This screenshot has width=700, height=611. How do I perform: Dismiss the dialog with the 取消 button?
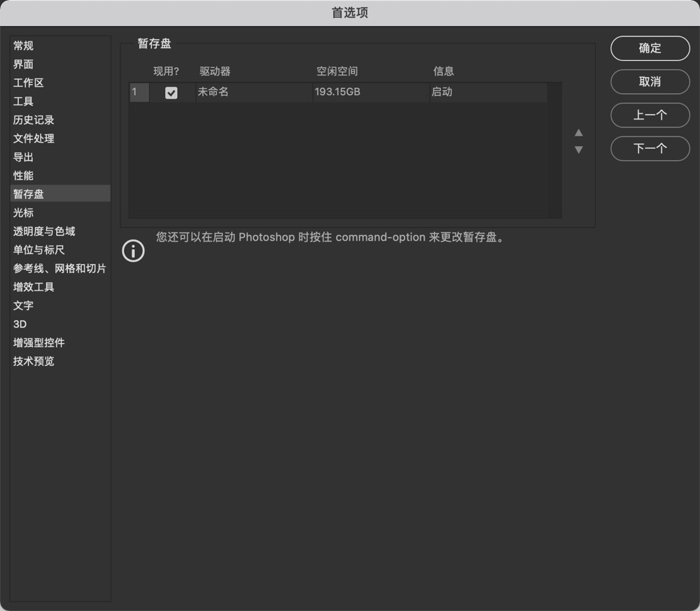tap(650, 82)
